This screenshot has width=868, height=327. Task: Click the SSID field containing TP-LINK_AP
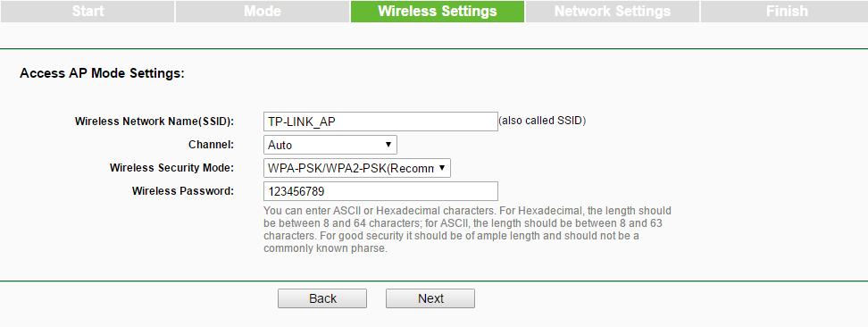pos(380,122)
